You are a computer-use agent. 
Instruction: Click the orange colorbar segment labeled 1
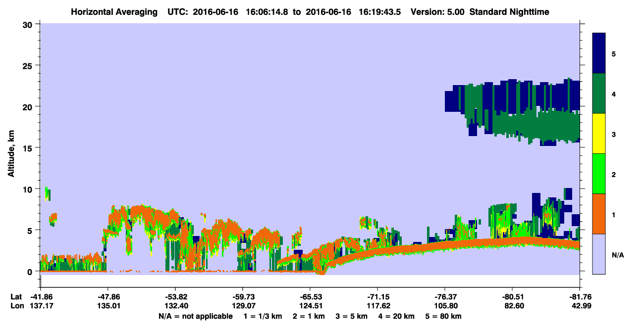point(599,214)
